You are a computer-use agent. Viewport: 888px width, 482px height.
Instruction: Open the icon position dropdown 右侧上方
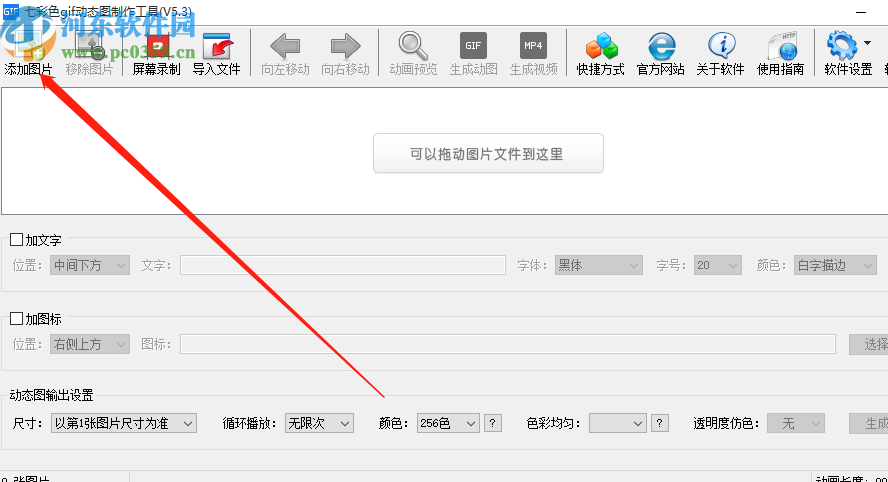[89, 344]
